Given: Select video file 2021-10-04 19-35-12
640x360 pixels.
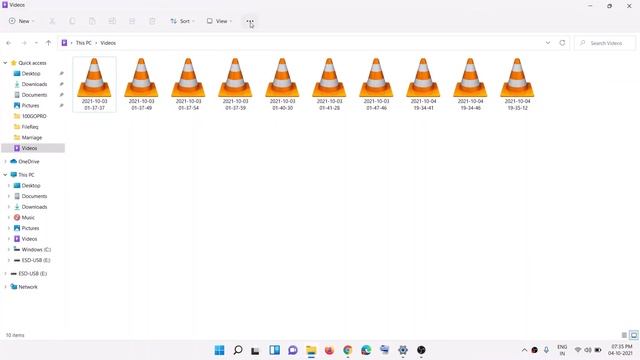Looking at the screenshot, I should point(517,84).
